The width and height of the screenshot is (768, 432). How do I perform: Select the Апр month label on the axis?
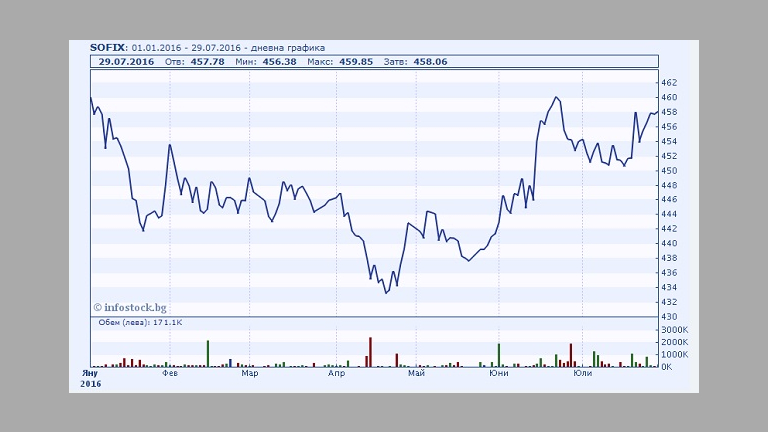(337, 374)
